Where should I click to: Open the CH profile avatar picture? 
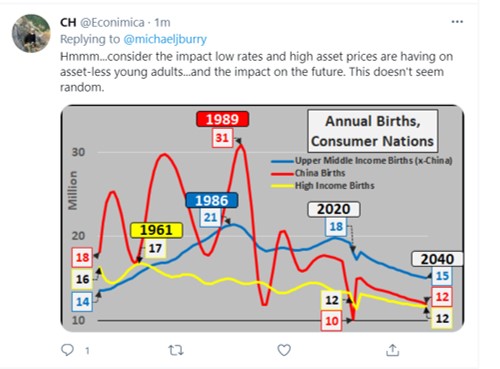(31, 33)
